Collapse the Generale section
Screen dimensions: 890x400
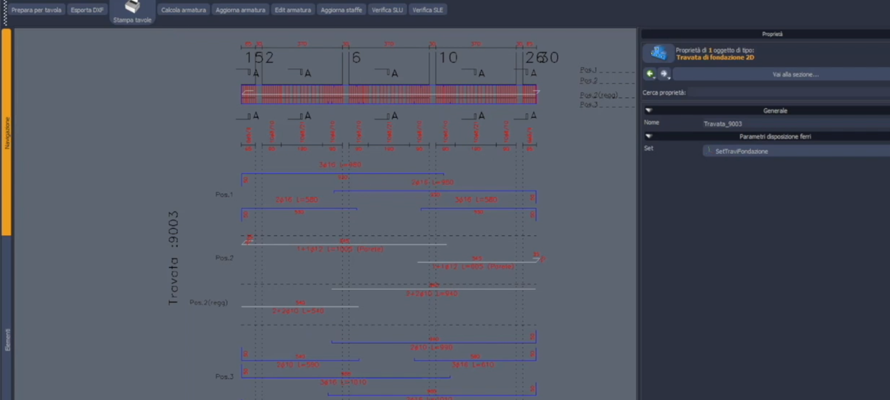click(649, 111)
